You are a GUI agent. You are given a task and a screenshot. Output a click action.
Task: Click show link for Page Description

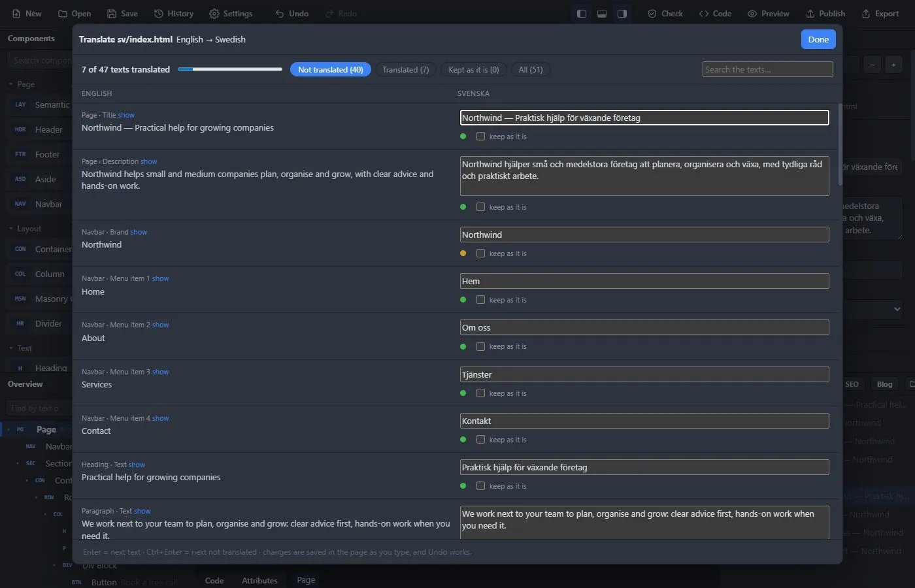click(x=149, y=161)
